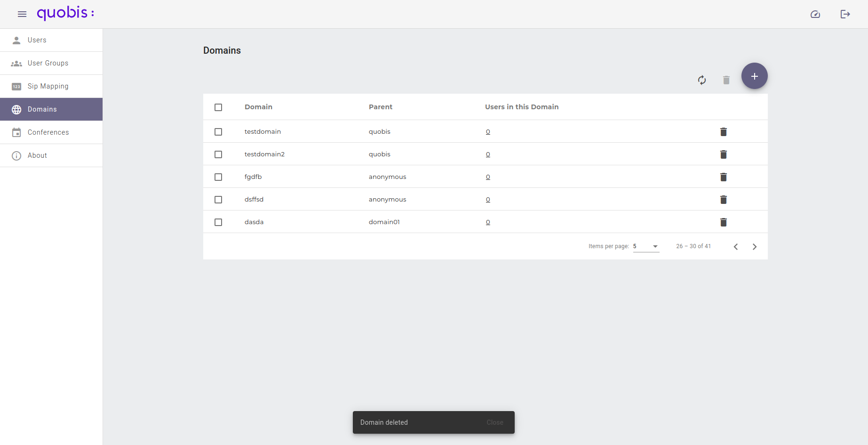Open users count link for testdomain
The width and height of the screenshot is (868, 445).
tap(488, 132)
